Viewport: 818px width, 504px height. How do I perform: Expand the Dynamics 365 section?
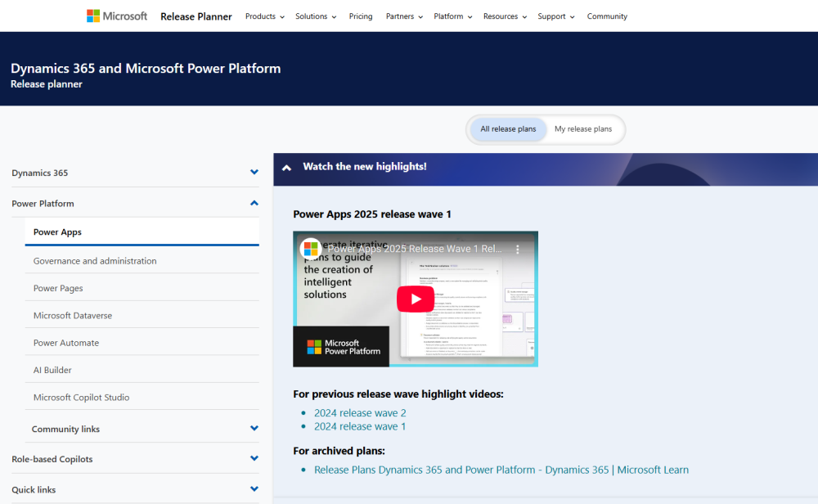pyautogui.click(x=254, y=172)
